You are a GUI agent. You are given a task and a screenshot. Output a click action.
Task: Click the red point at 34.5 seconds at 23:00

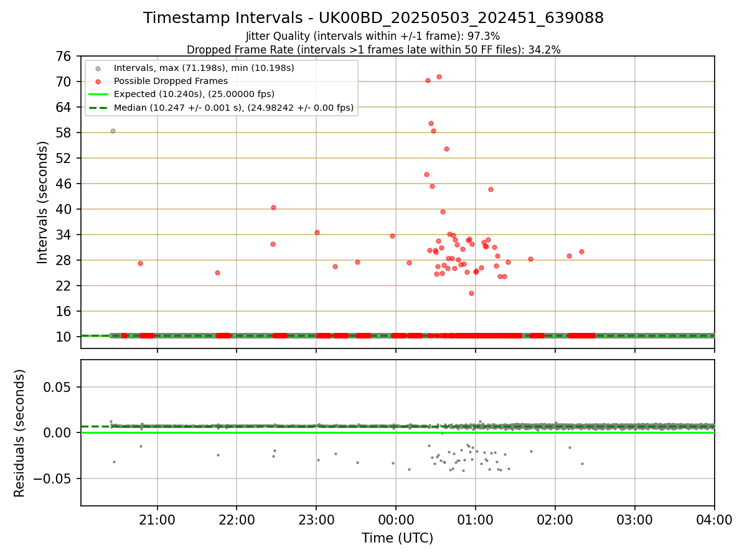[317, 232]
